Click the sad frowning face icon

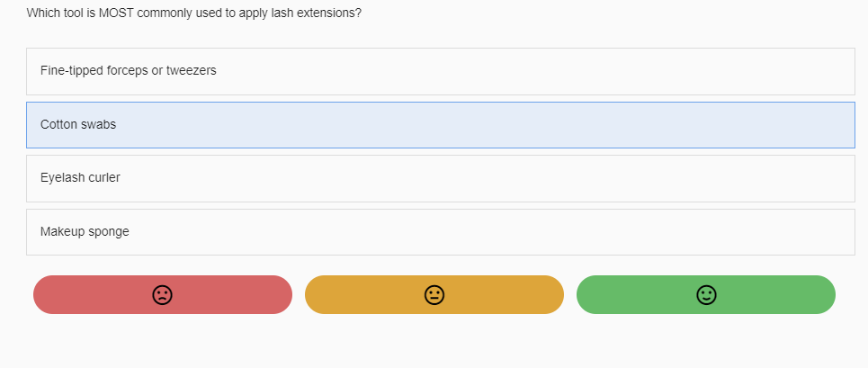162,295
